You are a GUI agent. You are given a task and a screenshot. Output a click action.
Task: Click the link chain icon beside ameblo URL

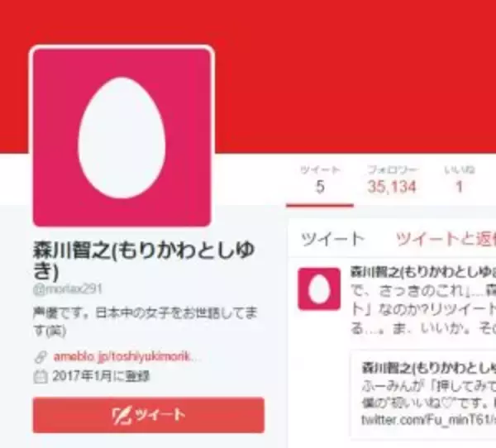pyautogui.click(x=41, y=357)
